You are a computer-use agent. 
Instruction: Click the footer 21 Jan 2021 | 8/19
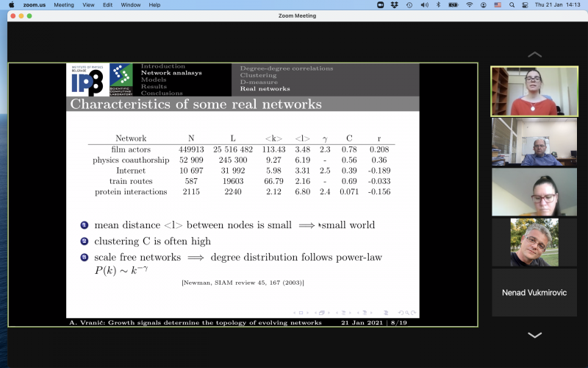coord(374,322)
